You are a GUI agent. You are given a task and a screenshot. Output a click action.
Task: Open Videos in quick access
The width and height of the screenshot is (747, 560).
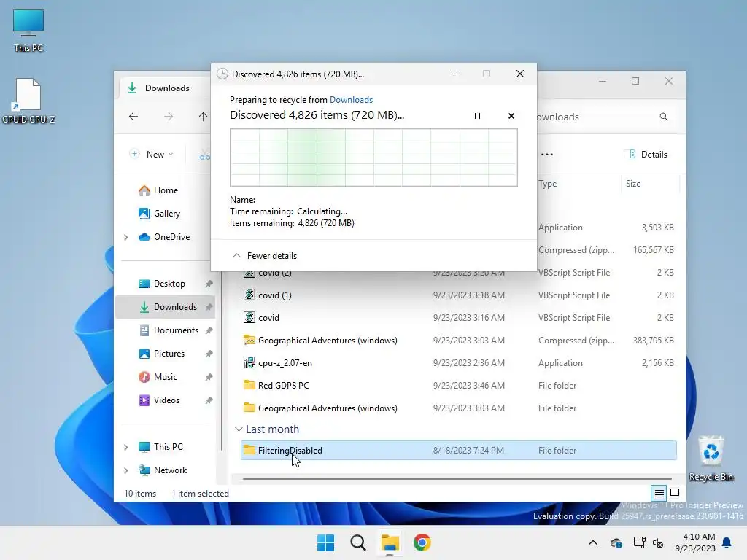[166, 400]
